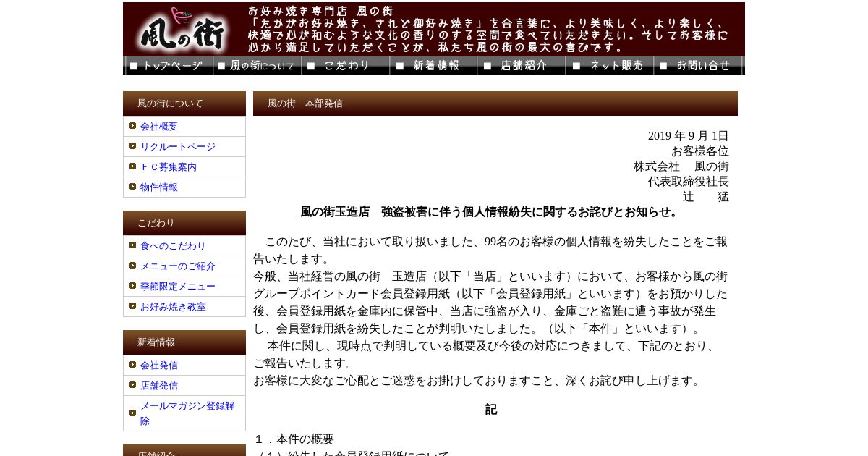Open the 店舗発信 news link
This screenshot has width=868, height=456.
tap(159, 386)
